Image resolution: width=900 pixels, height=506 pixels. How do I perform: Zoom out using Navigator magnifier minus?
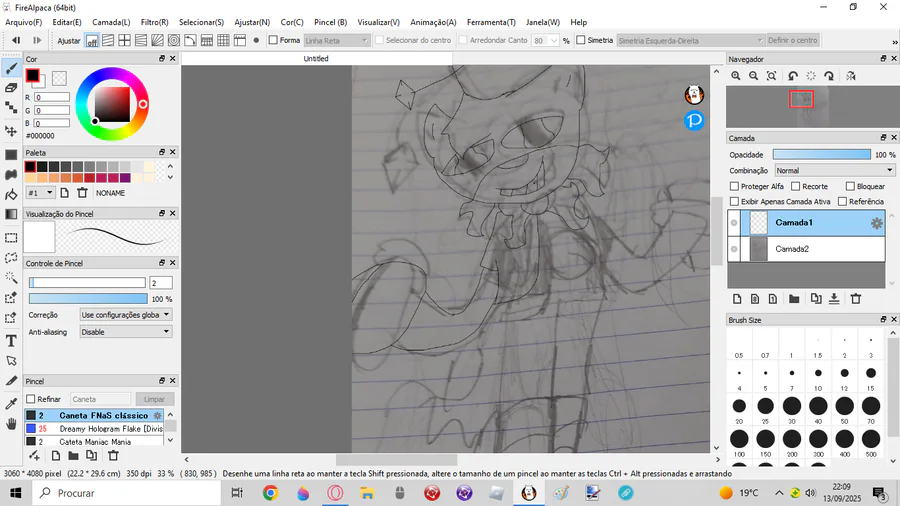[754, 76]
